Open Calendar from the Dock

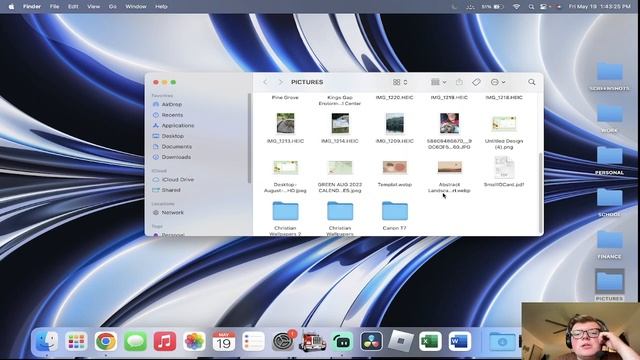[224, 341]
